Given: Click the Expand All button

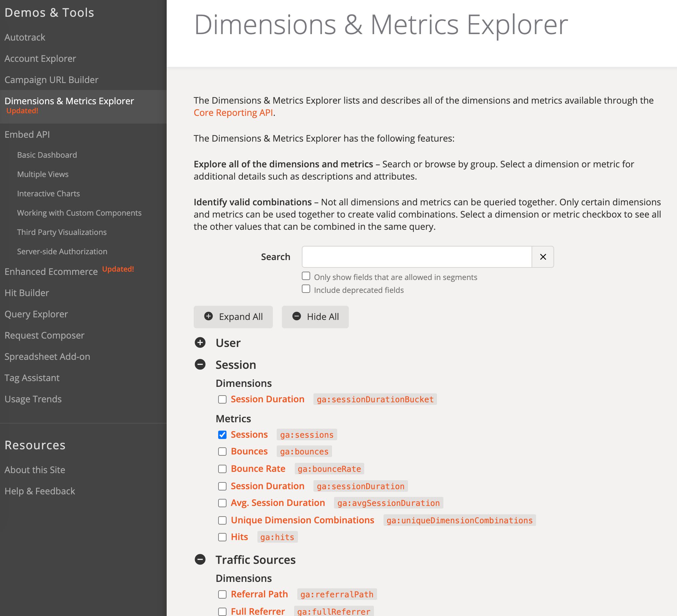Looking at the screenshot, I should tap(233, 317).
